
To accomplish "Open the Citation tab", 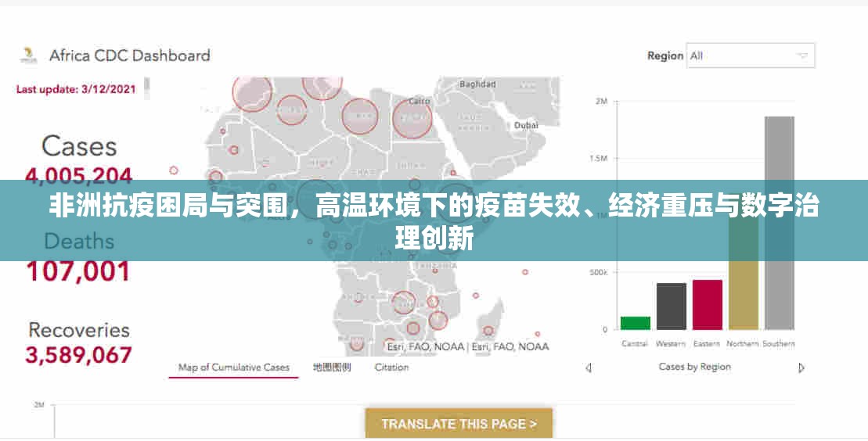I will pos(391,367).
